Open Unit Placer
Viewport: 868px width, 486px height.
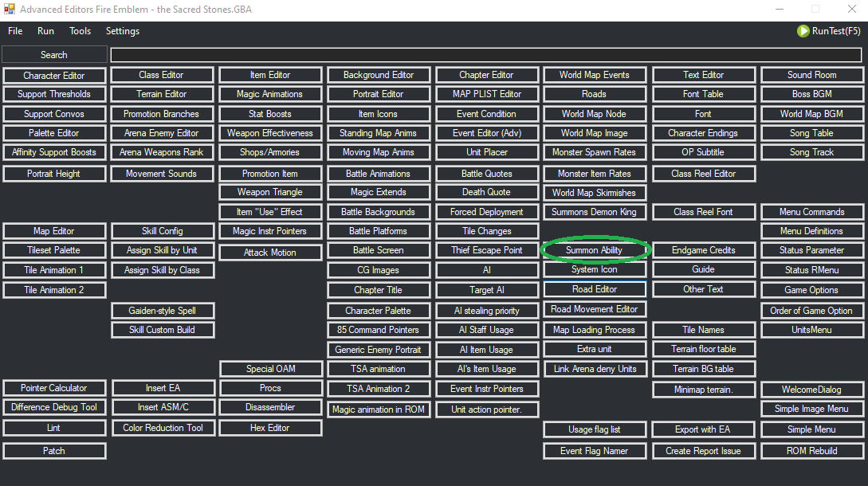point(486,152)
